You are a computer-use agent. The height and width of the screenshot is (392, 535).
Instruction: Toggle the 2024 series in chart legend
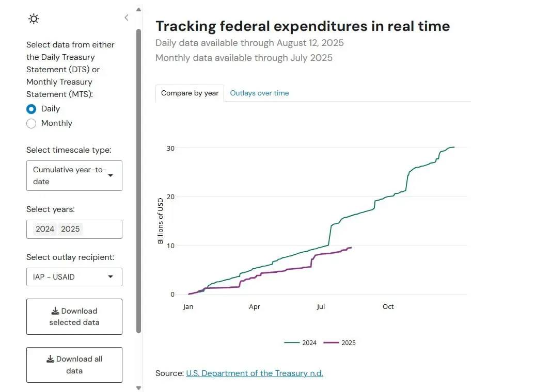tap(301, 342)
